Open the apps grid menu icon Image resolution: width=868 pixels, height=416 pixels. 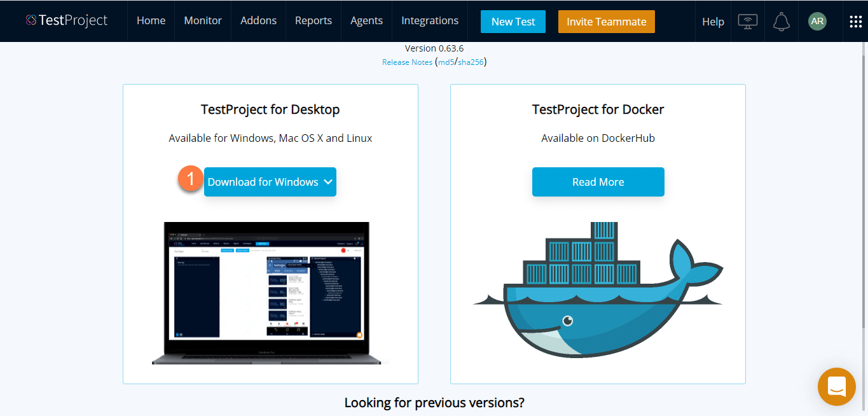(856, 21)
